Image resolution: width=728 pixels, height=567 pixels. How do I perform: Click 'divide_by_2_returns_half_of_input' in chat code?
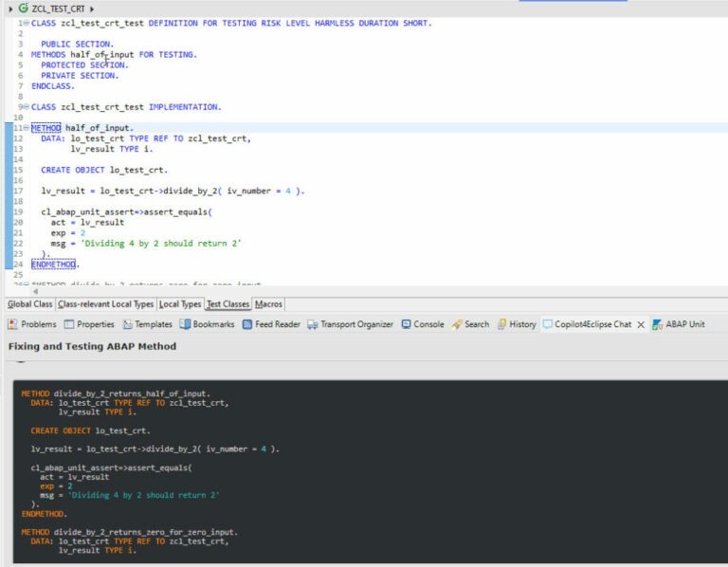point(132,393)
